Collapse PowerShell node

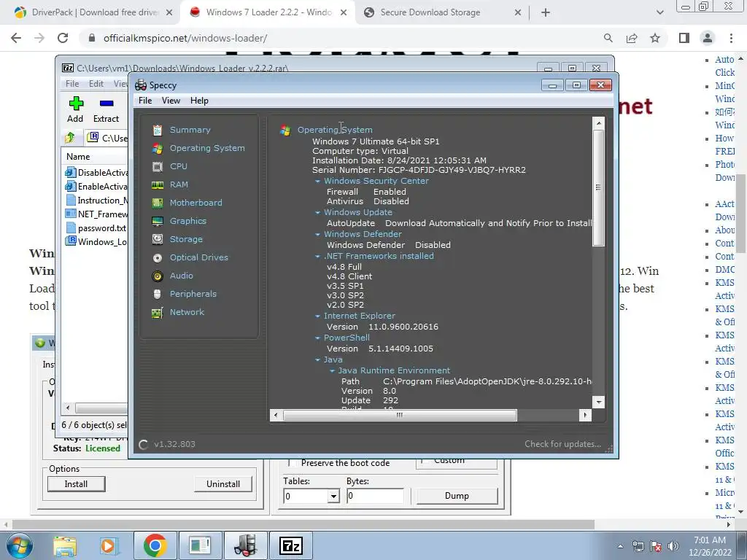click(x=317, y=338)
